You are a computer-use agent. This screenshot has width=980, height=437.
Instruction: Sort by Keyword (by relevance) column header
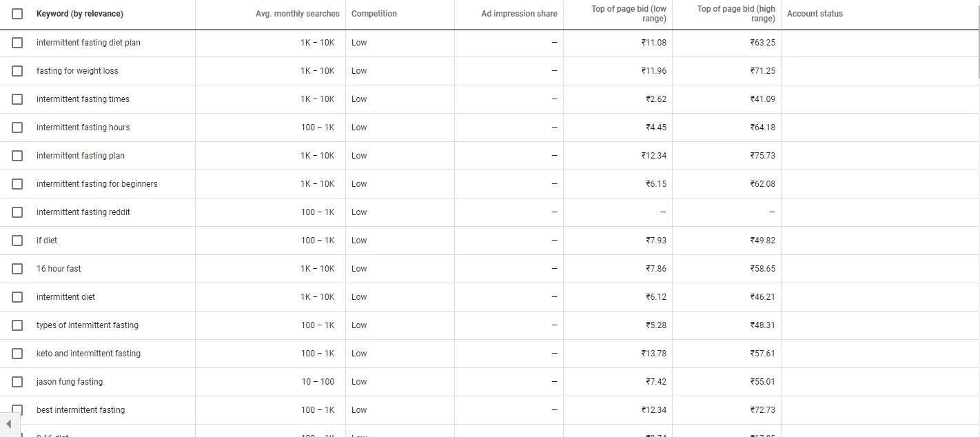tap(80, 14)
